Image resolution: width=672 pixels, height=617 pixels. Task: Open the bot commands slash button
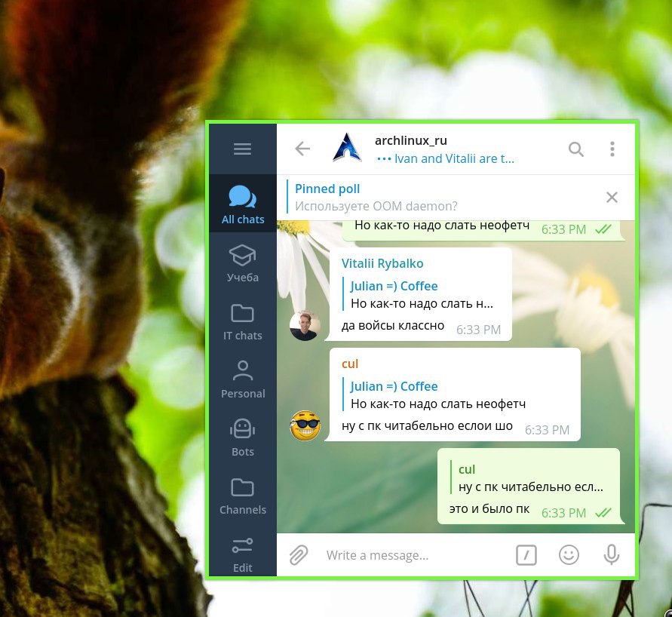click(526, 555)
